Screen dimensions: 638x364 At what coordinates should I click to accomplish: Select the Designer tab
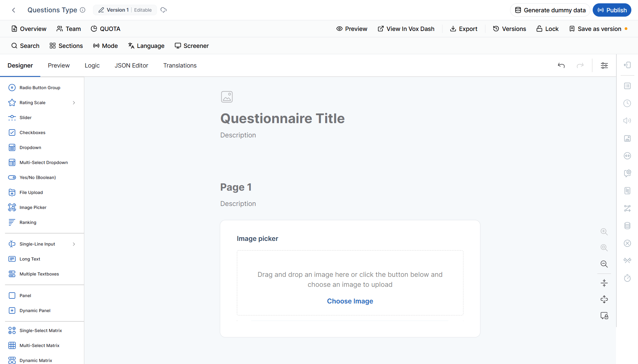(20, 66)
